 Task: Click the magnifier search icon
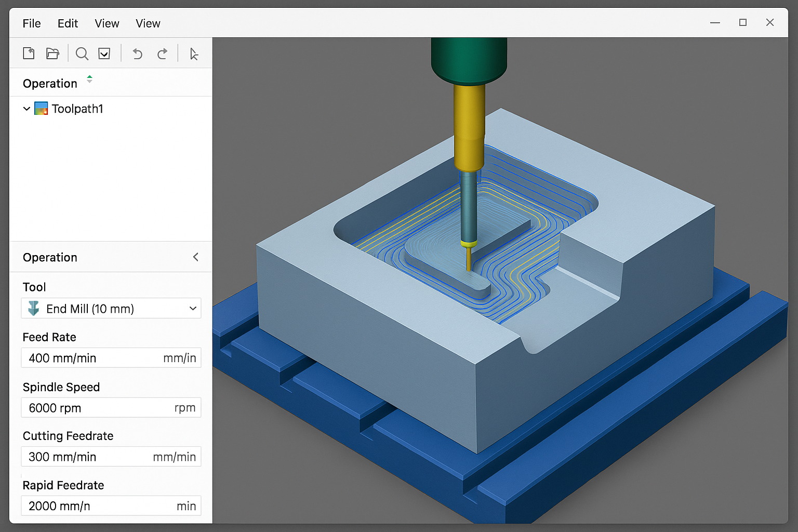(x=82, y=54)
